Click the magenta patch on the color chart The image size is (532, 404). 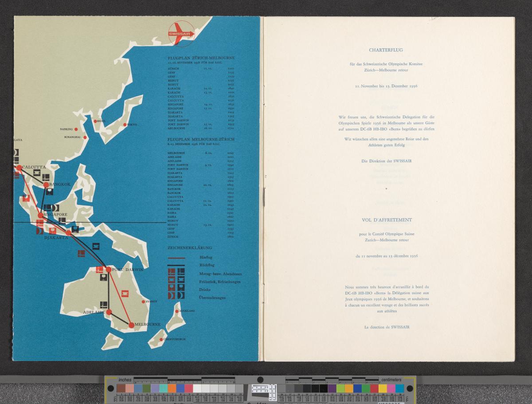[x=391, y=388]
